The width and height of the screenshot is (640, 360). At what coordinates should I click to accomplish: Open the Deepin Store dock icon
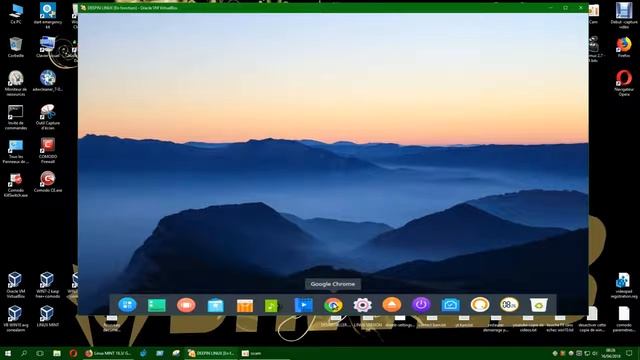point(216,305)
